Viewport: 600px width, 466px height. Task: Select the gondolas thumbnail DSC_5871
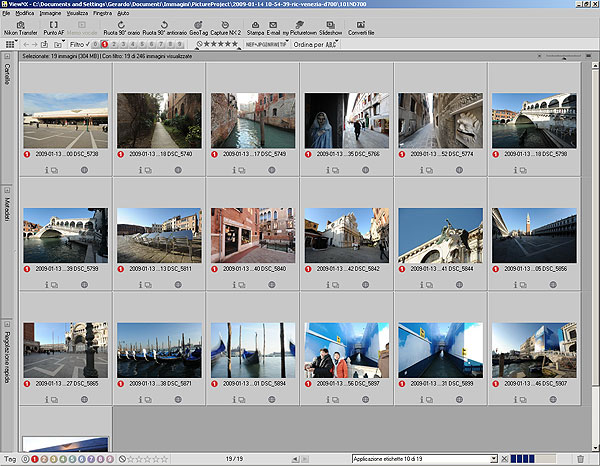click(x=159, y=350)
